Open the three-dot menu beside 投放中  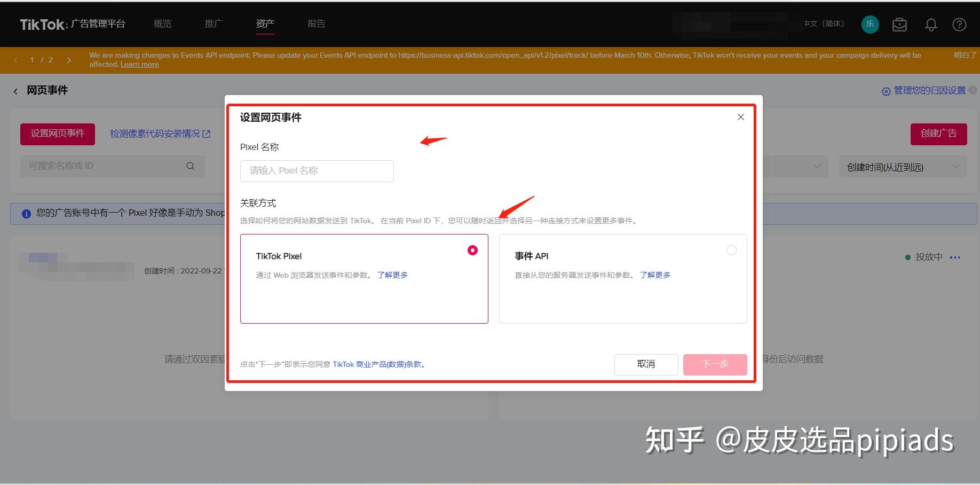click(x=955, y=257)
